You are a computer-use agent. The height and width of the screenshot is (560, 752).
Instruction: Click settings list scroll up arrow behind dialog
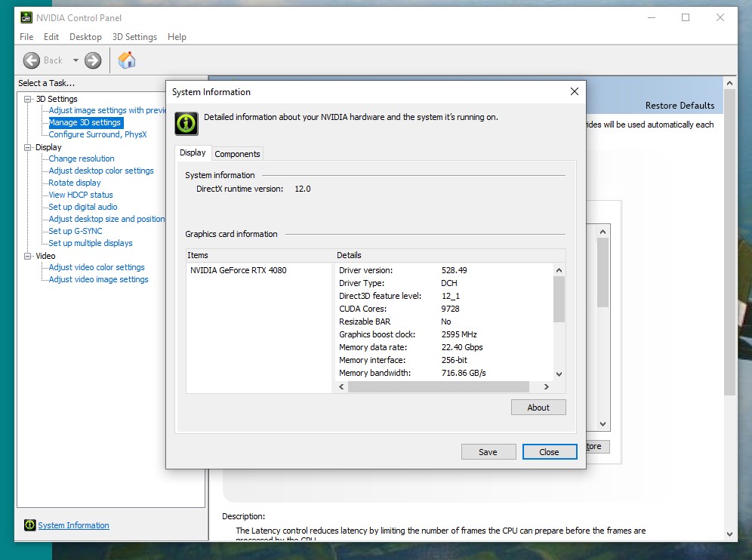tap(603, 232)
